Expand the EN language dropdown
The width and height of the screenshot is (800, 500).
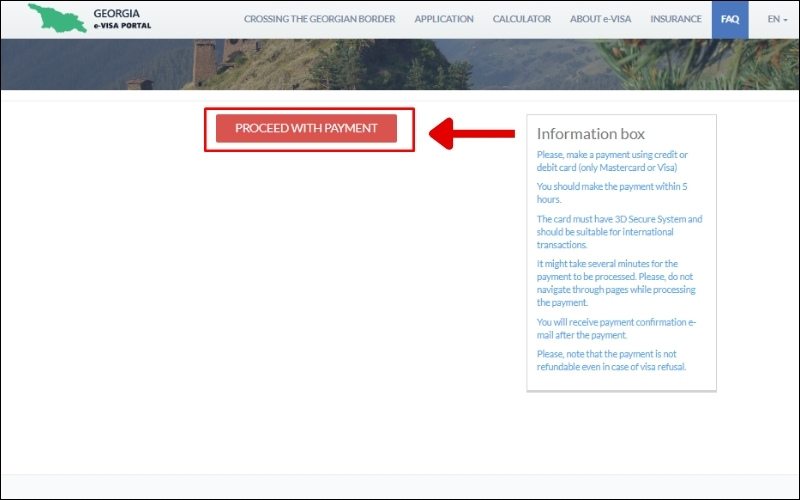tap(777, 19)
